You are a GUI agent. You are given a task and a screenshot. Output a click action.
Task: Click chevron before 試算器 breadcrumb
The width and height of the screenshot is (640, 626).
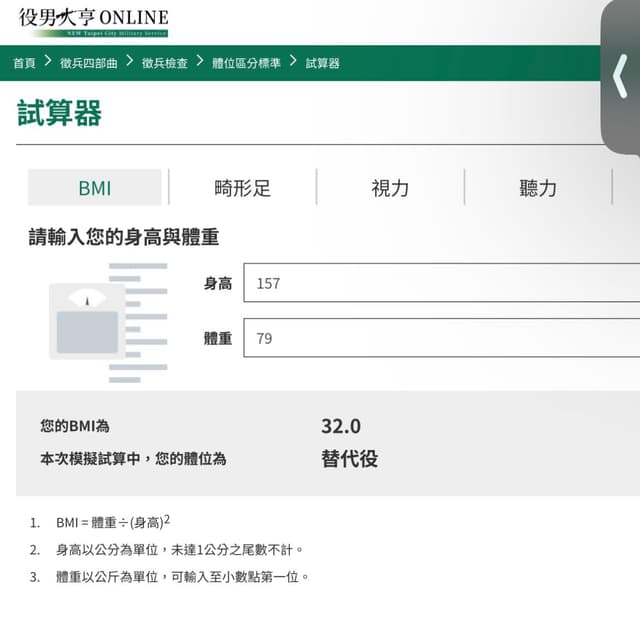click(x=293, y=62)
